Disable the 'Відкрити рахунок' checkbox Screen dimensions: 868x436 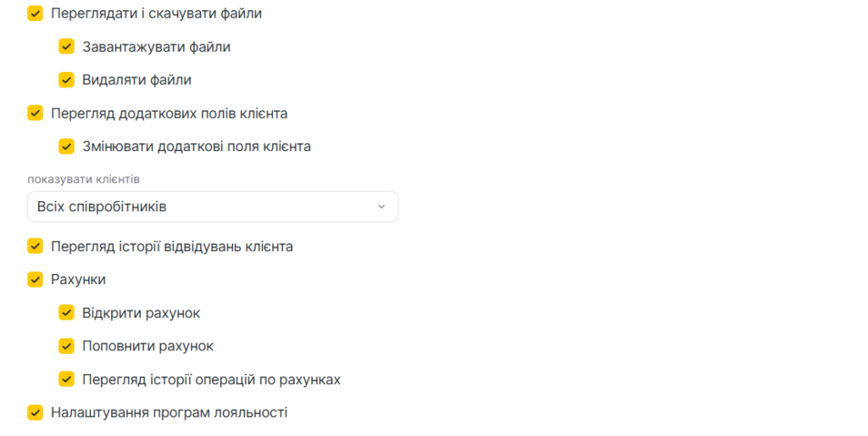67,313
